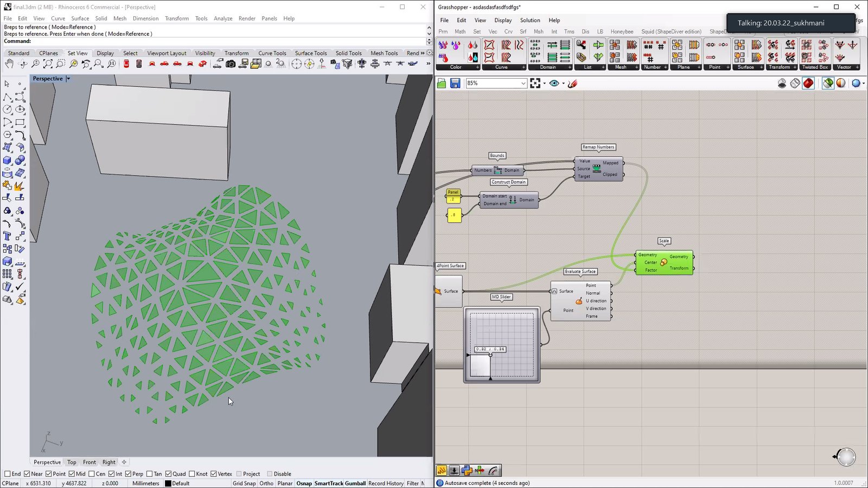Screen dimensions: 868x488
Task: Activate the red sketch brush icon in Grasshopper
Action: tap(572, 84)
